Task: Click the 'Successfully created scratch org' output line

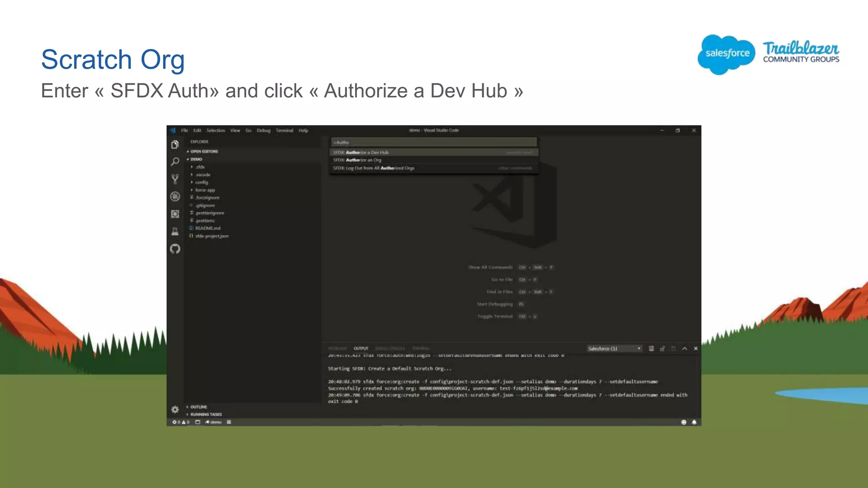Action: 453,388
